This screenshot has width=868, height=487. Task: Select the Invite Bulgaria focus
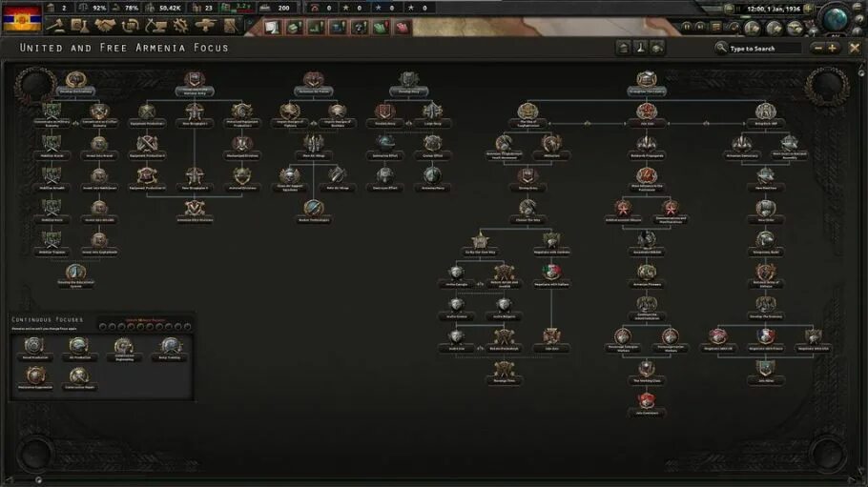(504, 307)
